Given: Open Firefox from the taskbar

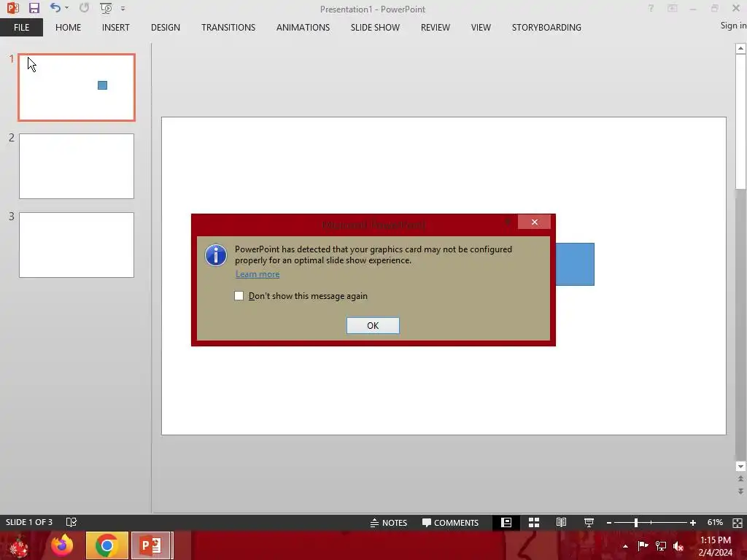Looking at the screenshot, I should coord(62,545).
